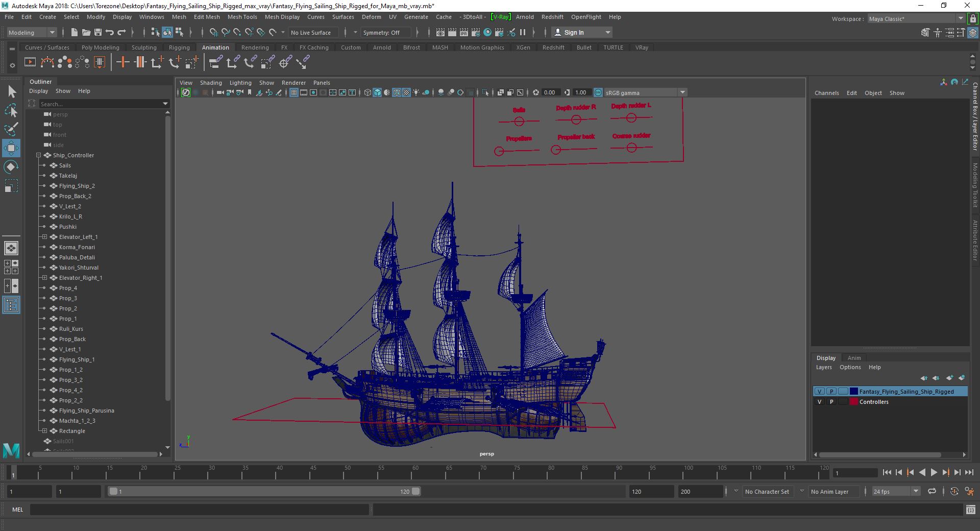Screen dimensions: 980x531
Task: Switch to four-view panel layout
Action: pos(11,267)
